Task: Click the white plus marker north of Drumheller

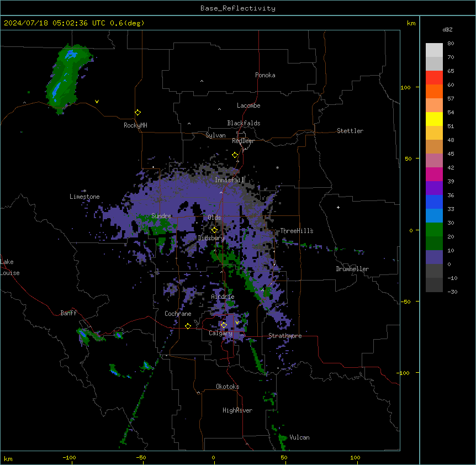Action: point(338,207)
